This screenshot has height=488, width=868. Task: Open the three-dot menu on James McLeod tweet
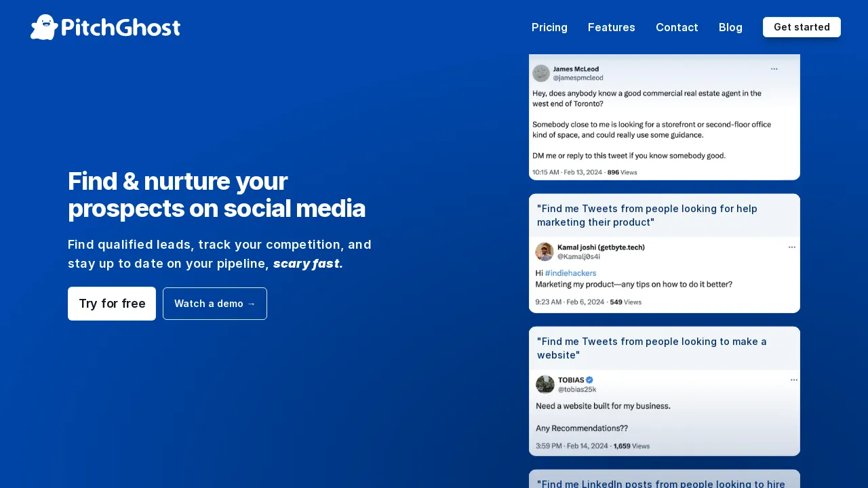click(774, 68)
